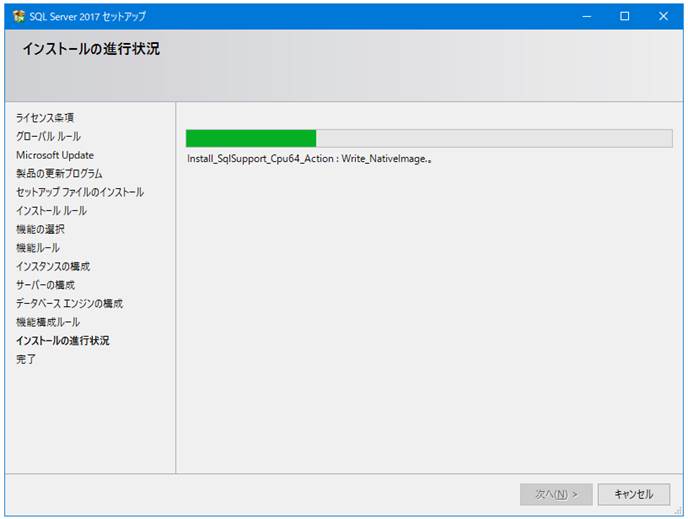Minimize the SQL Server 2017 setup window
This screenshot has width=688, height=519.
(x=587, y=17)
